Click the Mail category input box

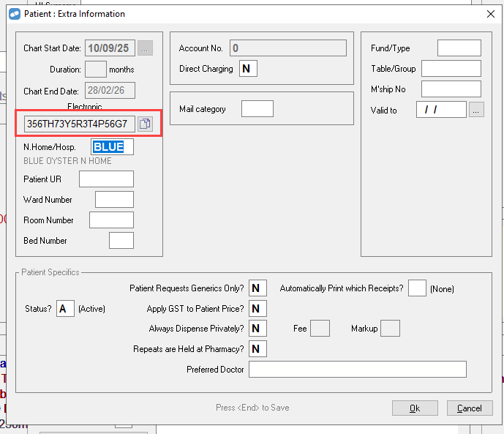(x=257, y=109)
